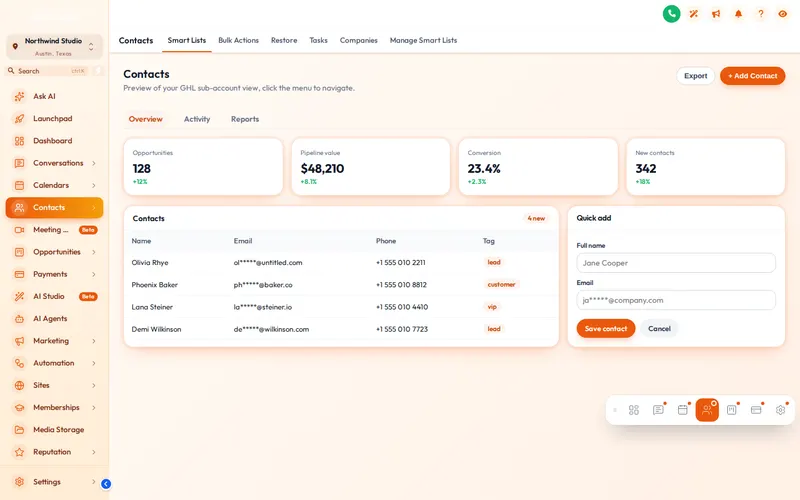Open Launchpad rocket item in sidebar

pyautogui.click(x=54, y=118)
